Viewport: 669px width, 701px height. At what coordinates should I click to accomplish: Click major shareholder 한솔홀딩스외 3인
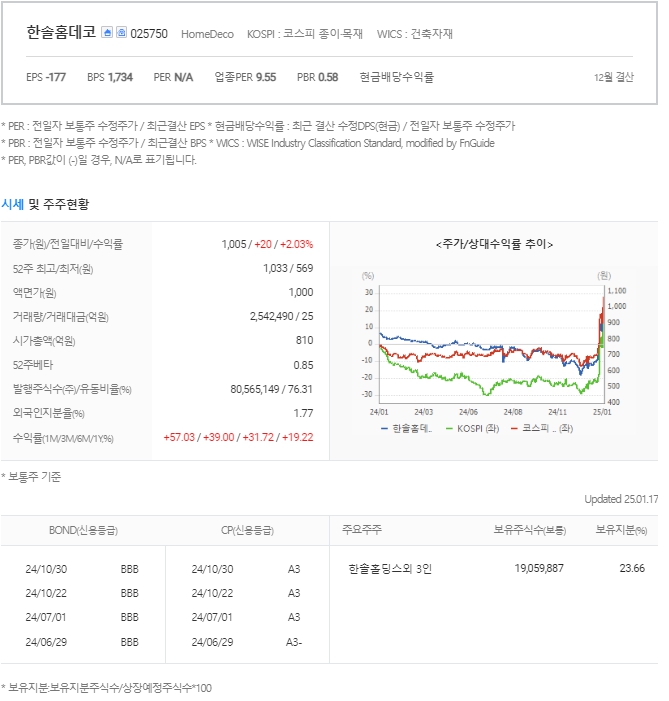390,569
